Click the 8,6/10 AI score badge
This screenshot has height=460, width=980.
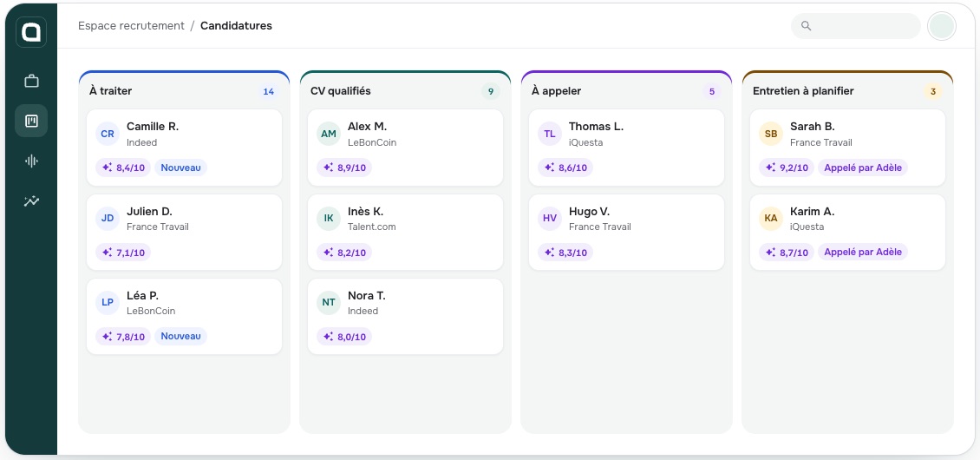coord(565,168)
